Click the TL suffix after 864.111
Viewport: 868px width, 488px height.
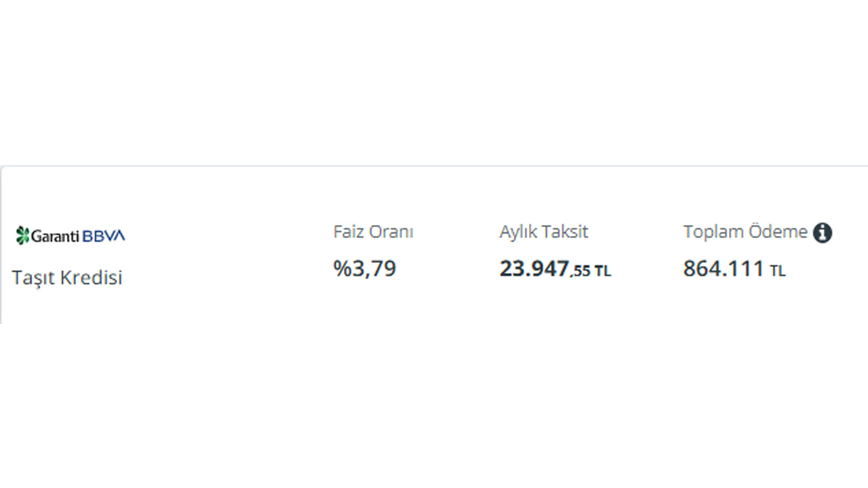tap(778, 272)
